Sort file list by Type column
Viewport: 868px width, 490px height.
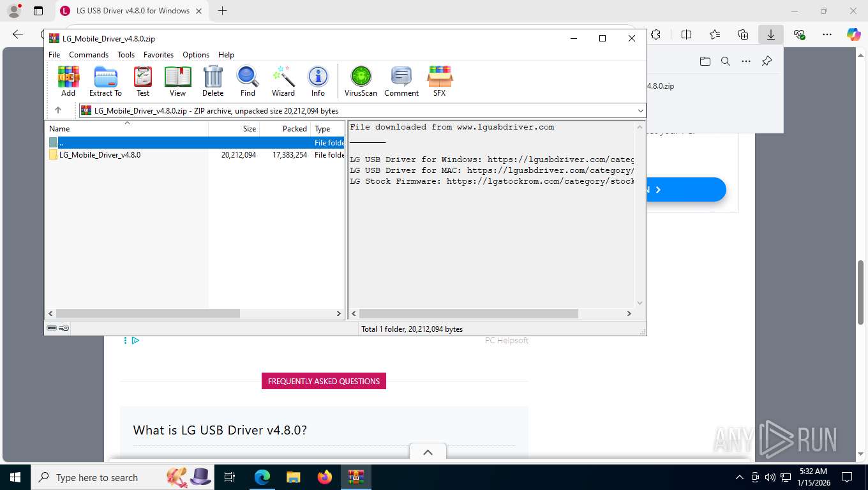(327, 128)
